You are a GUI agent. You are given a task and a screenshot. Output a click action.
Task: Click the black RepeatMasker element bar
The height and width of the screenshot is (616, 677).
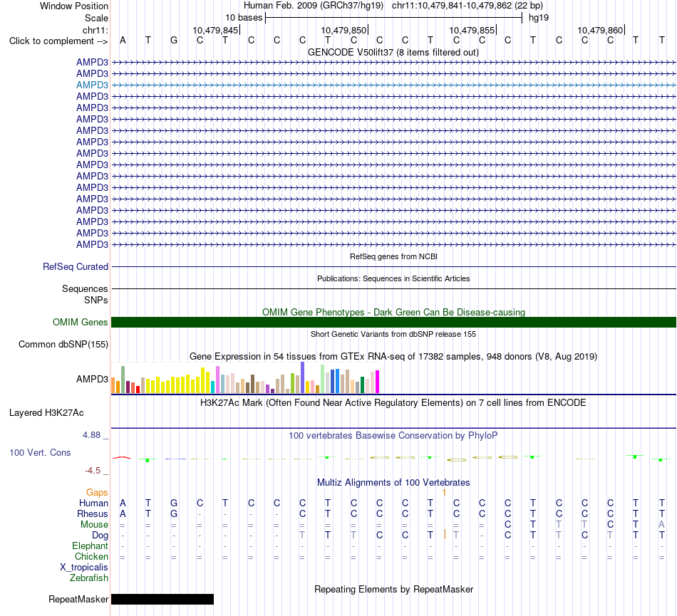tap(162, 599)
